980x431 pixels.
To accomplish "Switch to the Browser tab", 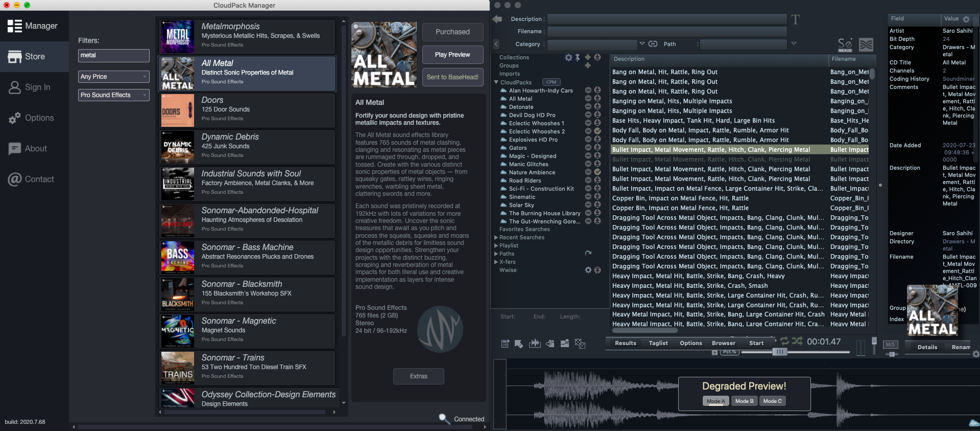I will [724, 344].
